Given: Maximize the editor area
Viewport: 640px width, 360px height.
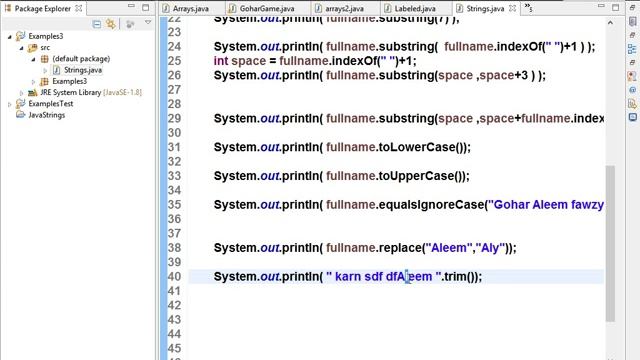Looking at the screenshot, I should click(x=616, y=7).
